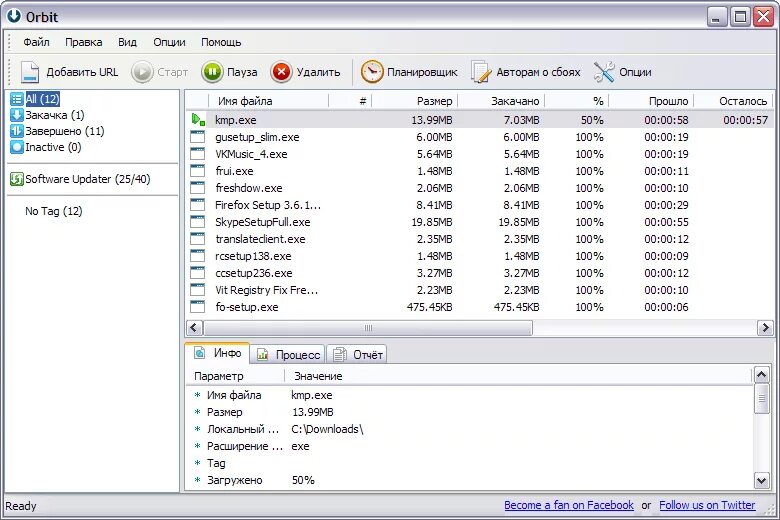The height and width of the screenshot is (520, 780).
Task: Open the Опции menu in the menu bar
Action: tap(169, 42)
